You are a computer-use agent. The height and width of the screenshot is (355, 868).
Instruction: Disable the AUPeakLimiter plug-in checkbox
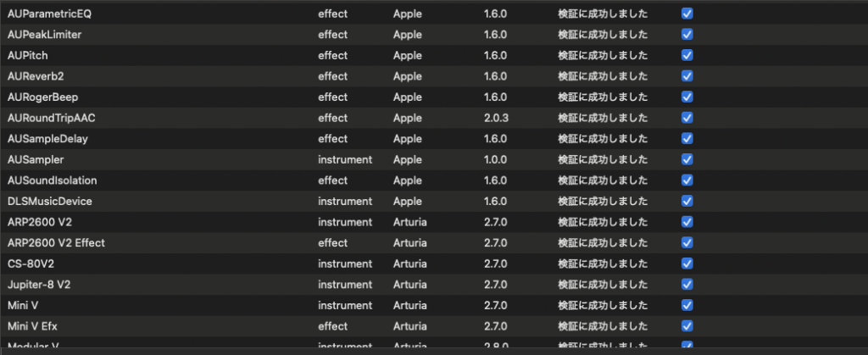click(x=687, y=35)
